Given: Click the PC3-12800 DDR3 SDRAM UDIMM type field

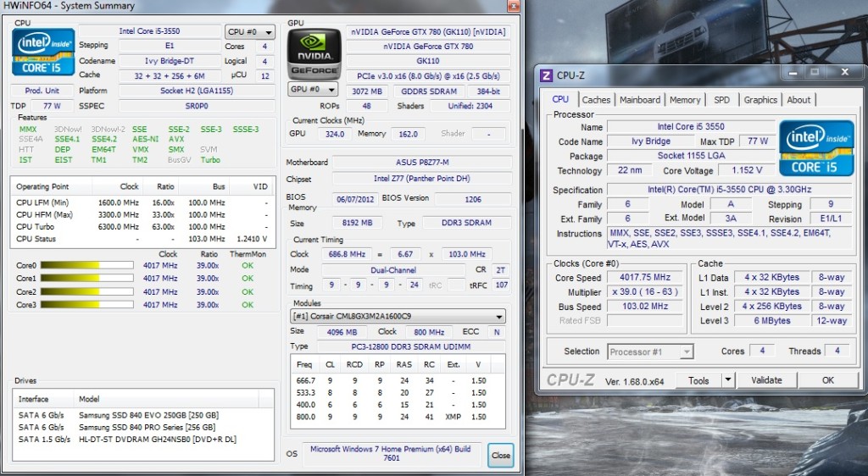Looking at the screenshot, I should pyautogui.click(x=411, y=346).
